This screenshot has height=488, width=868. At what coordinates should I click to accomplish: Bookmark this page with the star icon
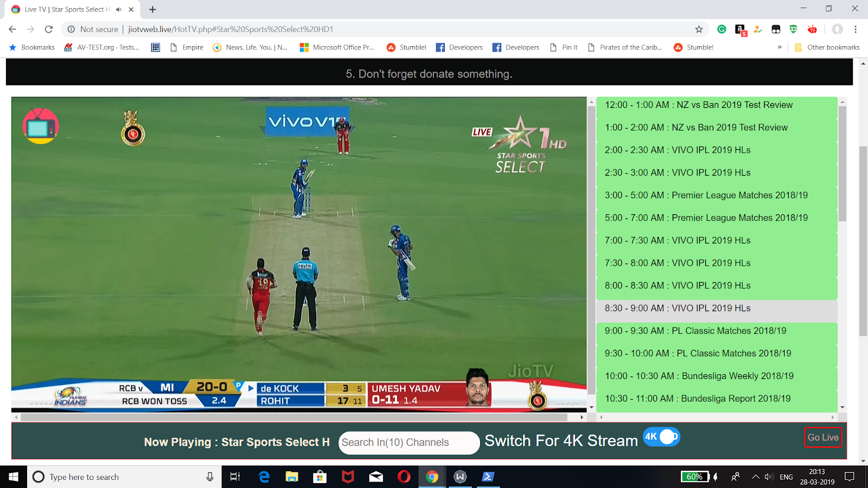tap(699, 29)
